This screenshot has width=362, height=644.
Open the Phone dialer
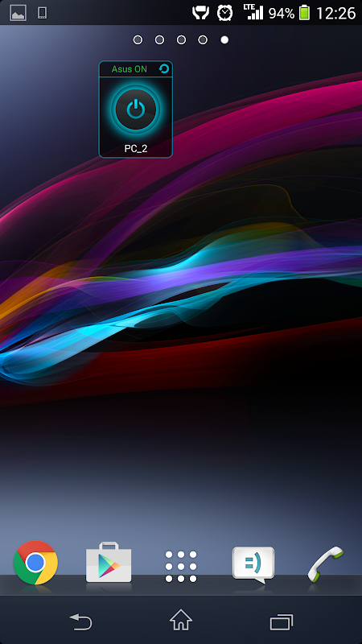[x=326, y=563]
